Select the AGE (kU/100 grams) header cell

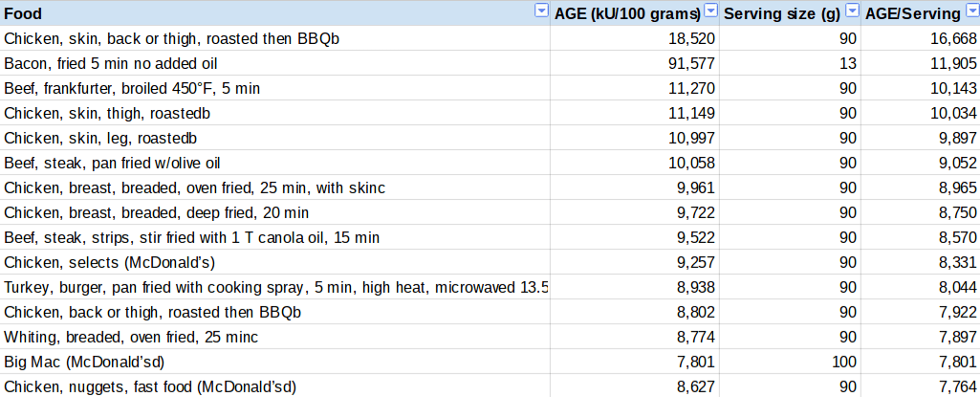(x=635, y=13)
